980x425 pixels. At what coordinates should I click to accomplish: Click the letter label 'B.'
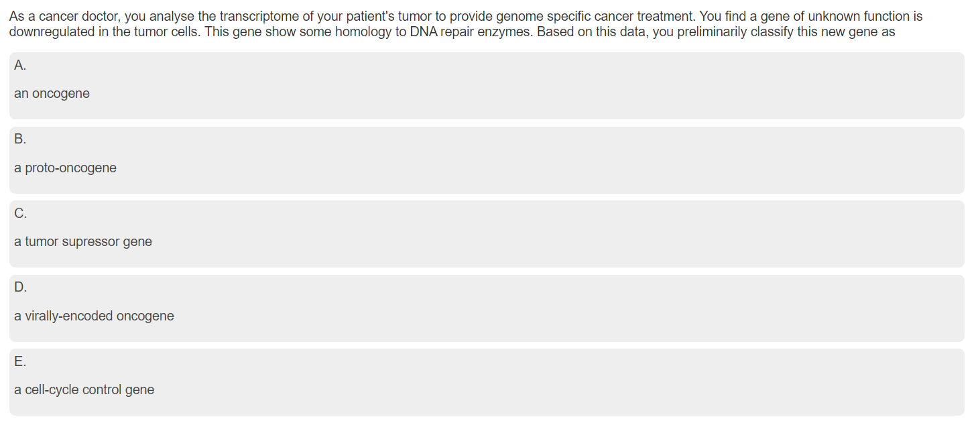click(x=20, y=139)
